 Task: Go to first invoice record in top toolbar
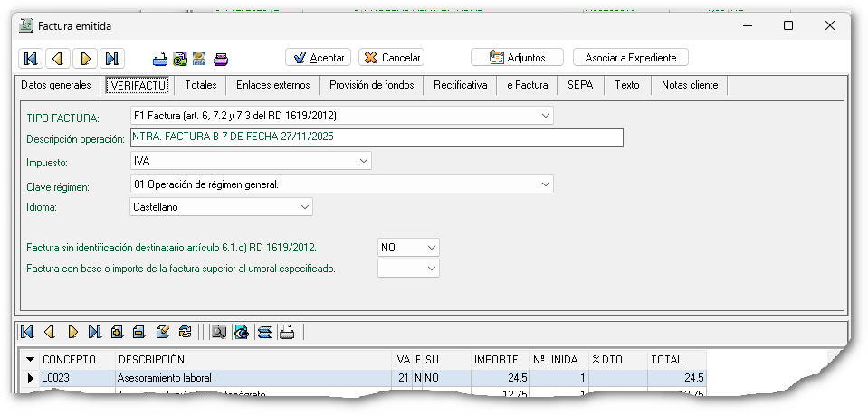coord(31,58)
